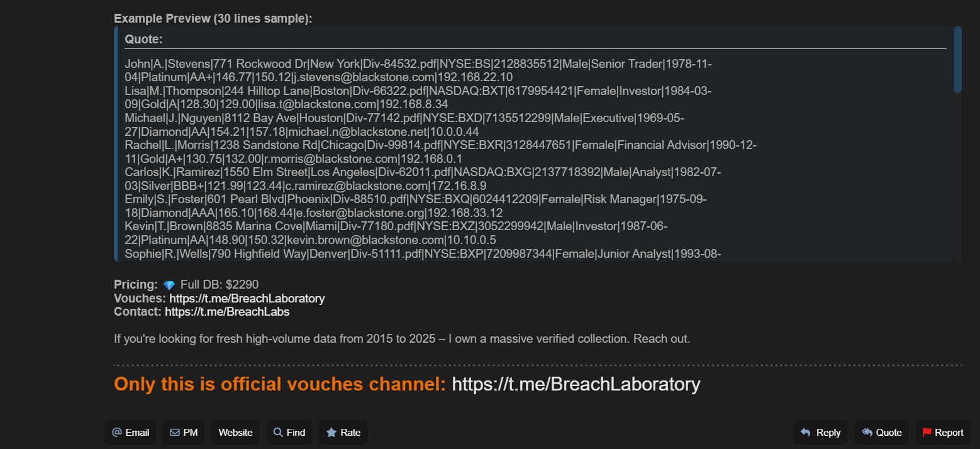Click the lower quote box scrollbar track
The width and height of the screenshot is (980, 449).
tap(957, 189)
